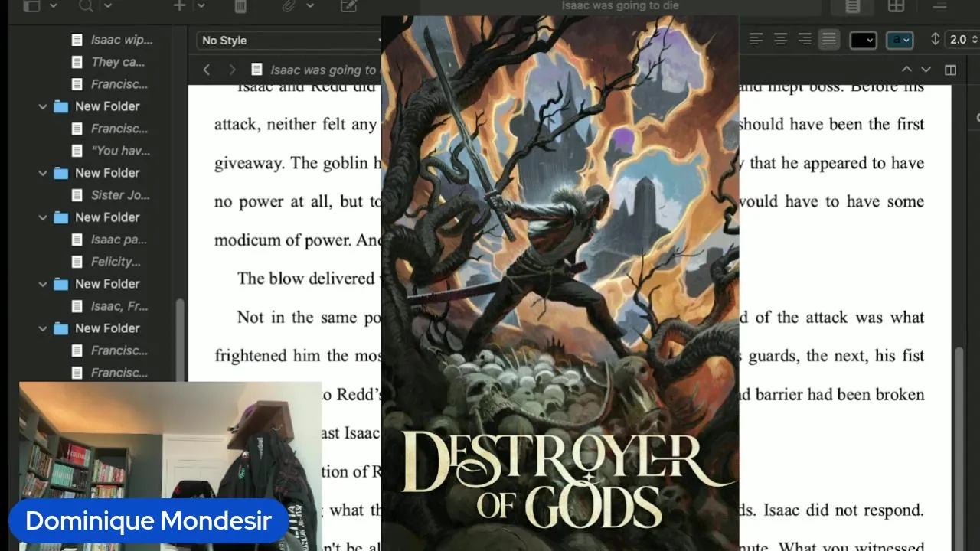Viewport: 980px width, 551px height.
Task: Select 'They ca...' document in binder
Action: [118, 62]
